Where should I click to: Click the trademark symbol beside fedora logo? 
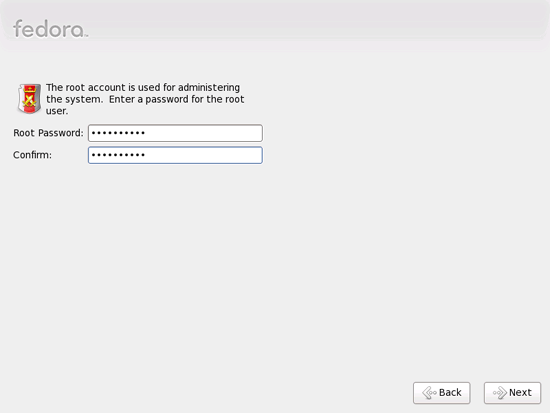click(86, 36)
